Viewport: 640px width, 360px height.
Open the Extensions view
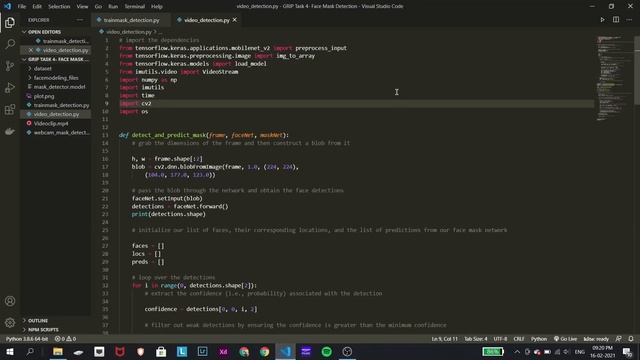point(10,109)
